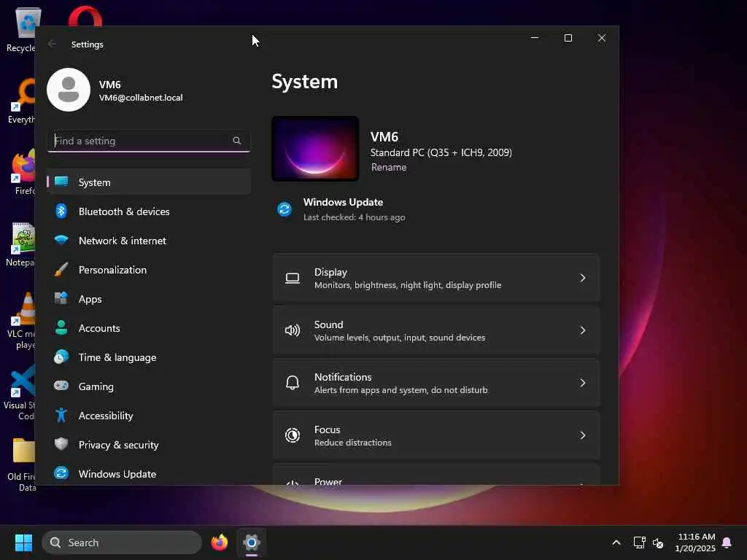Open Firefox from the taskbar
Image resolution: width=747 pixels, height=560 pixels.
[219, 542]
